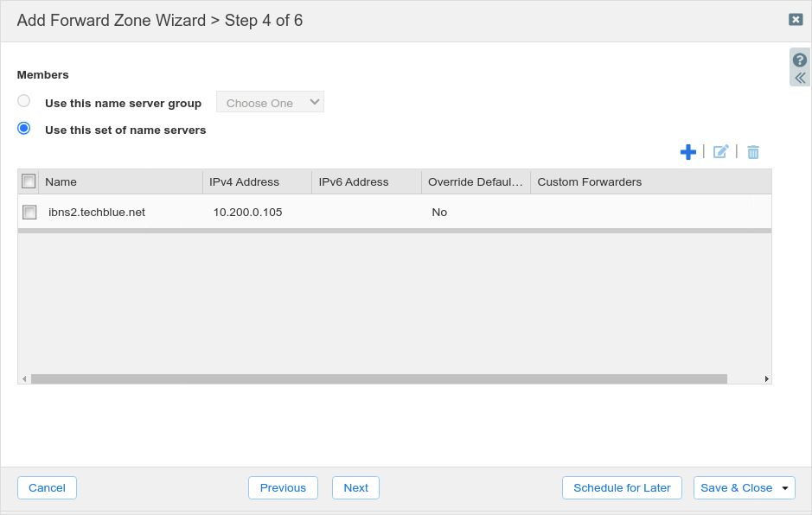Toggle the select-all checkbox in table header
This screenshot has height=515, width=812.
tap(29, 181)
